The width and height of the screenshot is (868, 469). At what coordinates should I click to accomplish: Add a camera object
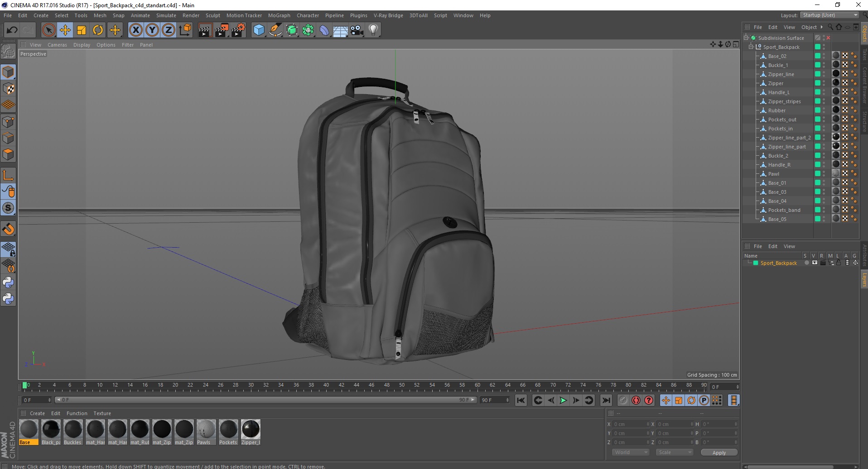[357, 30]
